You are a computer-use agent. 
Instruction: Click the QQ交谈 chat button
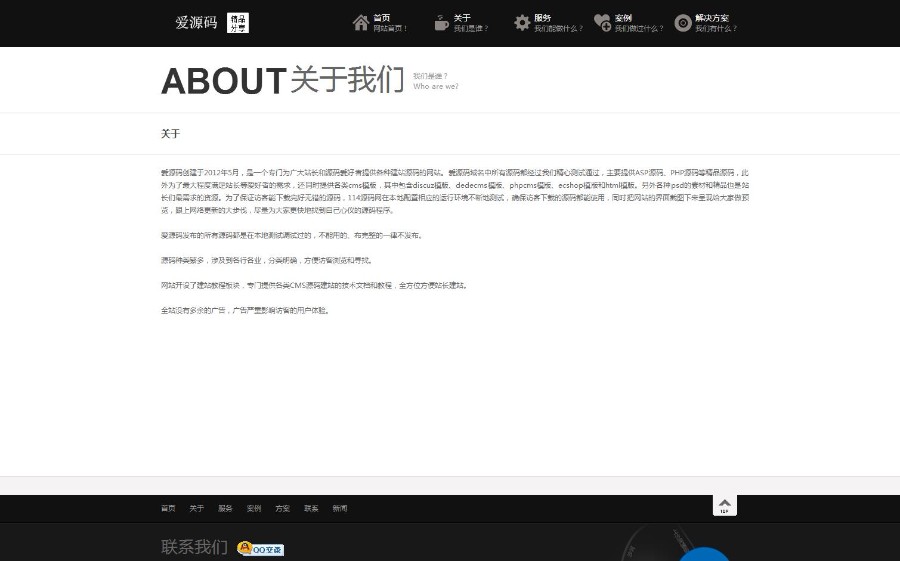(261, 548)
